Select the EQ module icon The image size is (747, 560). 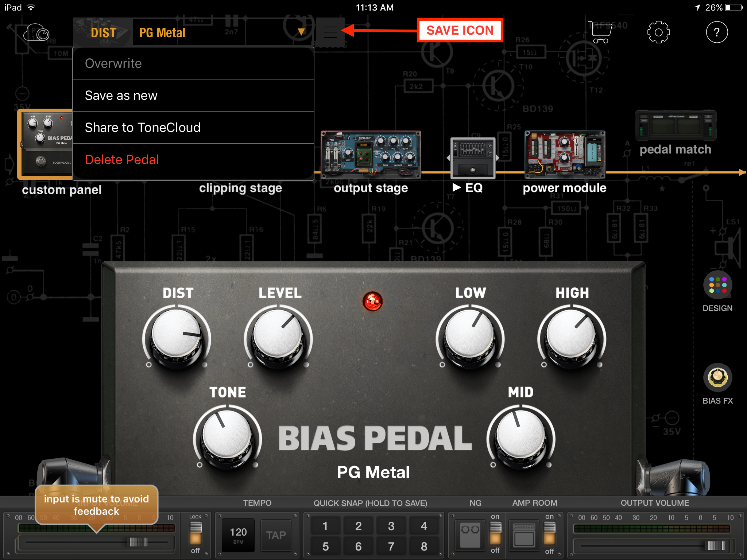click(473, 158)
